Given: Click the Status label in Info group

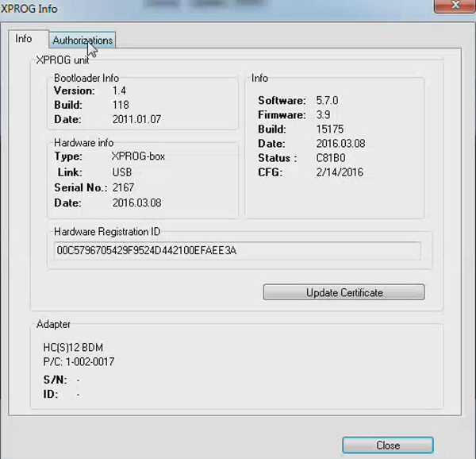Looking at the screenshot, I should (278, 158).
